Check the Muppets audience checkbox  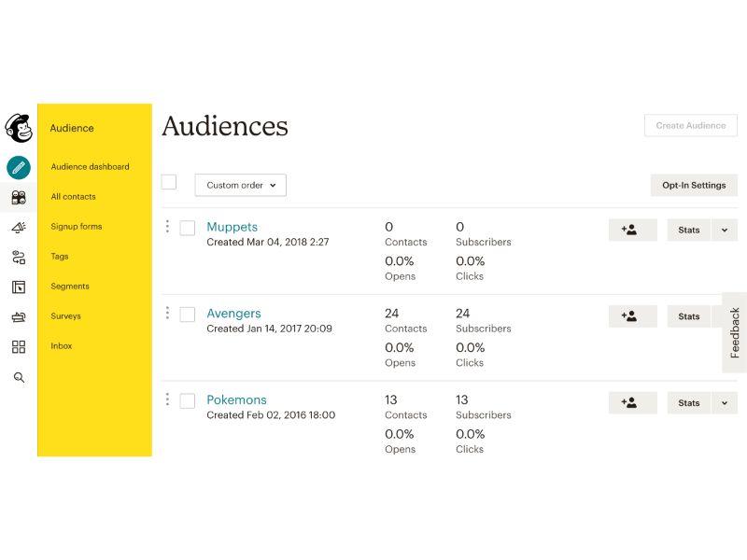click(x=187, y=228)
